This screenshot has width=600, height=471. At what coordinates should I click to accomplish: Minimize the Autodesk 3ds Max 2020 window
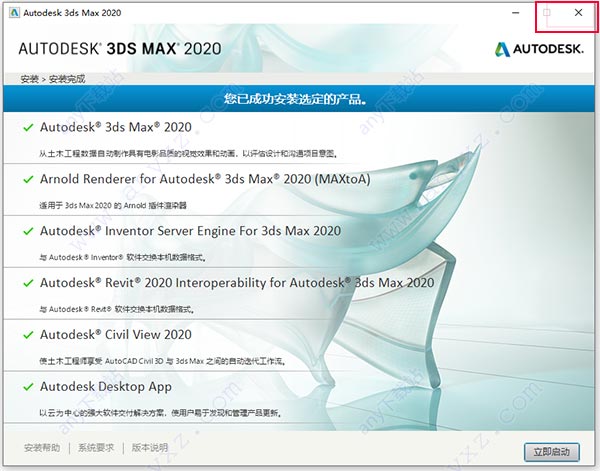click(516, 13)
